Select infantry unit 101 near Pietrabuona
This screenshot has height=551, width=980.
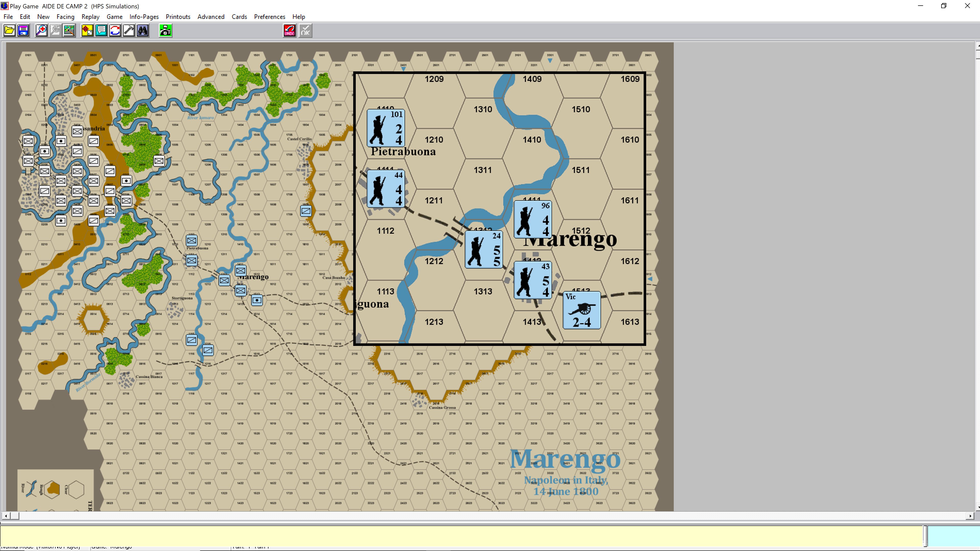click(x=385, y=128)
